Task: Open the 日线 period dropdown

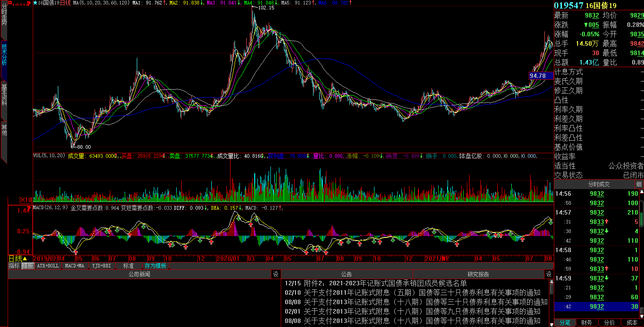Action: point(18,258)
